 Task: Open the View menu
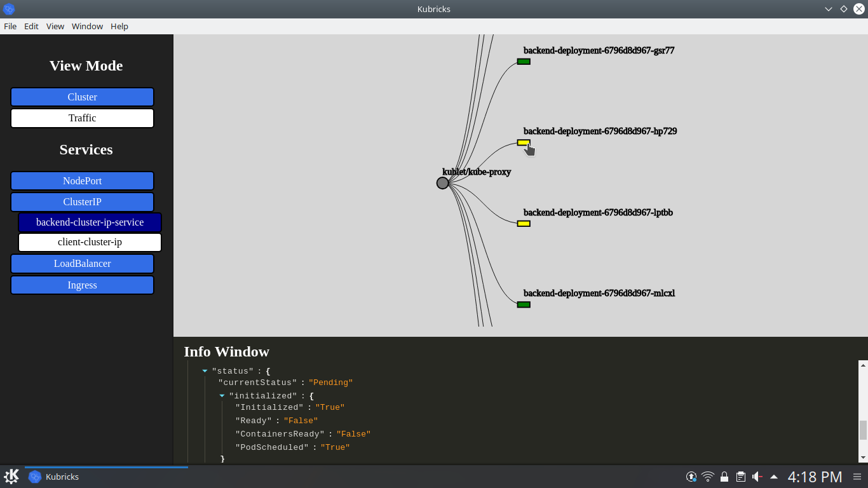(55, 26)
